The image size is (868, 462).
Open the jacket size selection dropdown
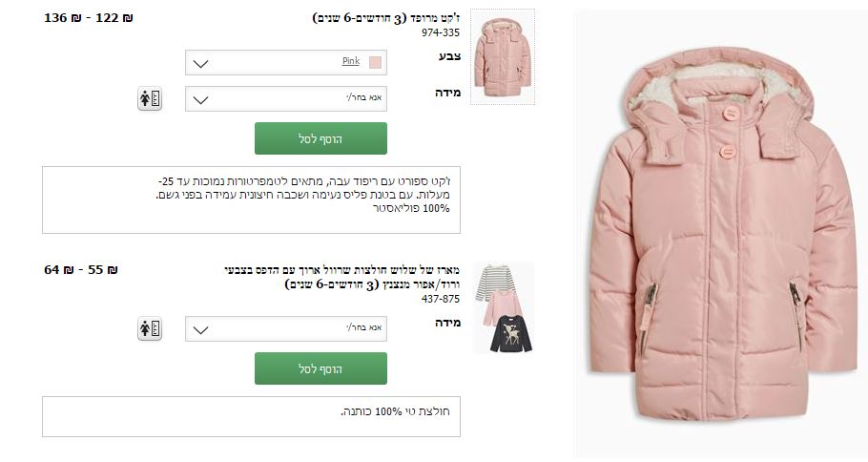coord(285,98)
